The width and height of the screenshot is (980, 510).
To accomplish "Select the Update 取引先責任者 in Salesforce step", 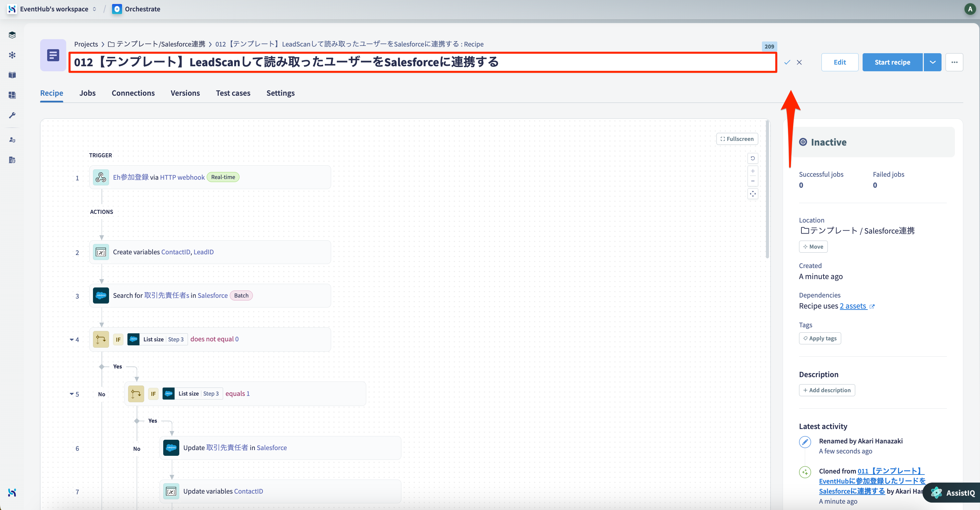I will [280, 447].
